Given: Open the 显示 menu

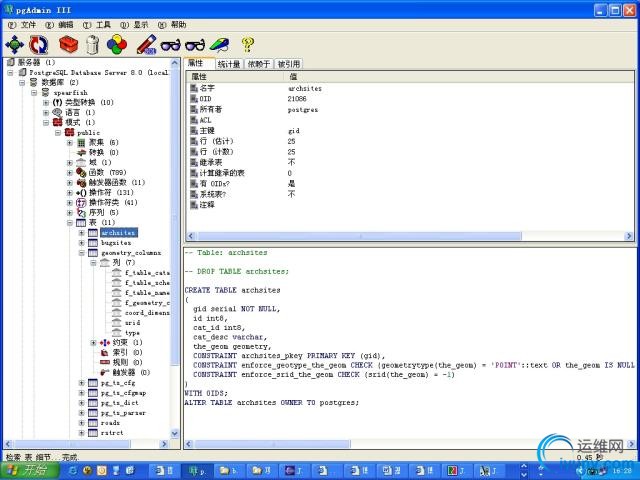Looking at the screenshot, I should coord(134,25).
